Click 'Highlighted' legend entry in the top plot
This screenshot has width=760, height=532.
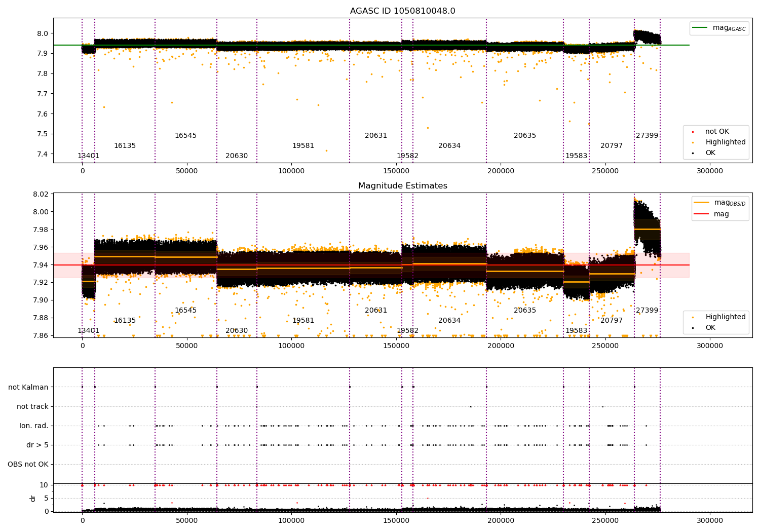click(x=726, y=142)
